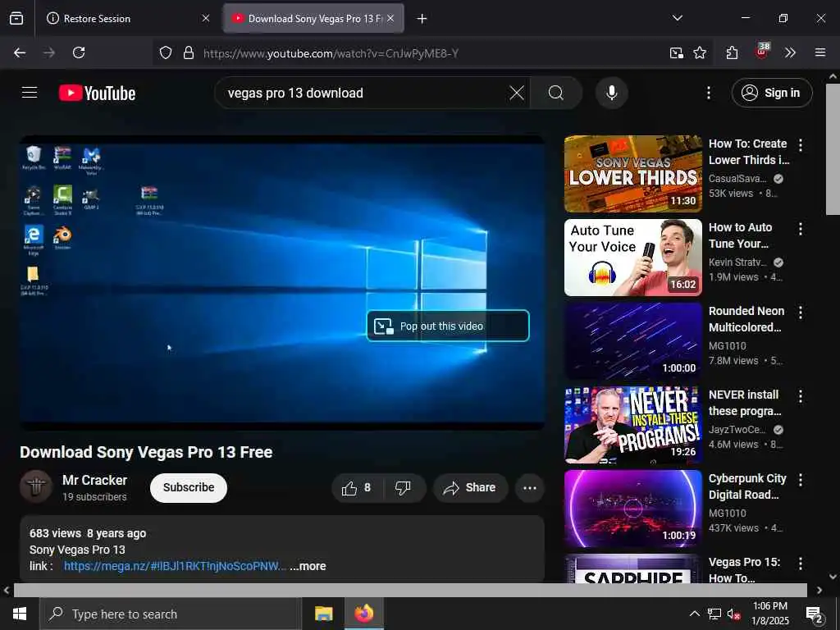
Task: Expand more toolbar tools chevrons
Action: pos(790,52)
